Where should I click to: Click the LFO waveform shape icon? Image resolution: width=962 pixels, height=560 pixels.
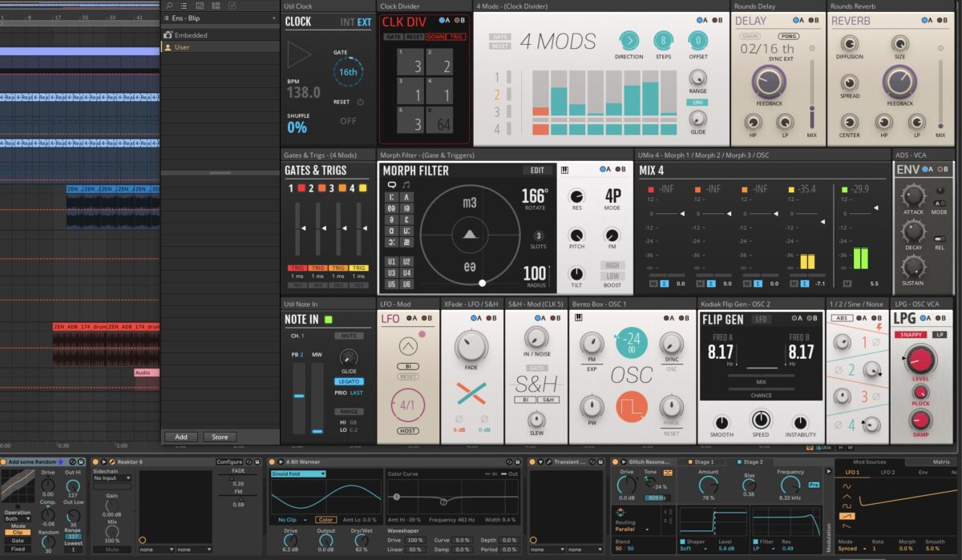[406, 348]
